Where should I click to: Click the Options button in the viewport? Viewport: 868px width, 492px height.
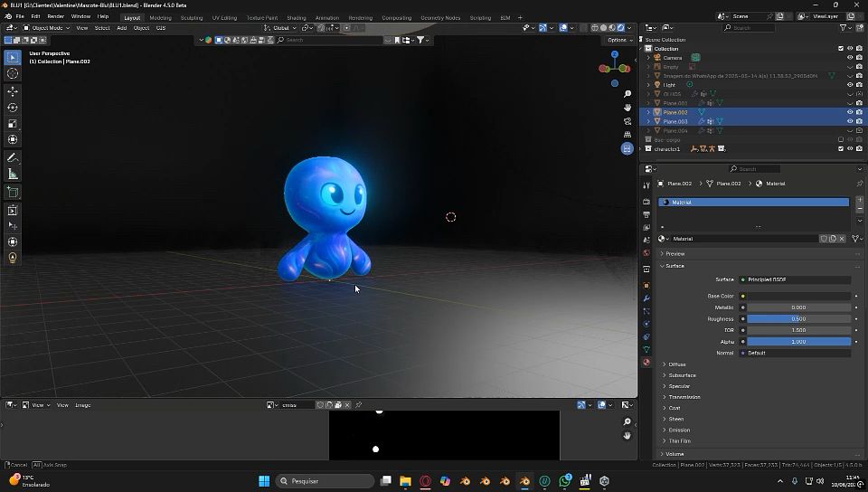618,40
